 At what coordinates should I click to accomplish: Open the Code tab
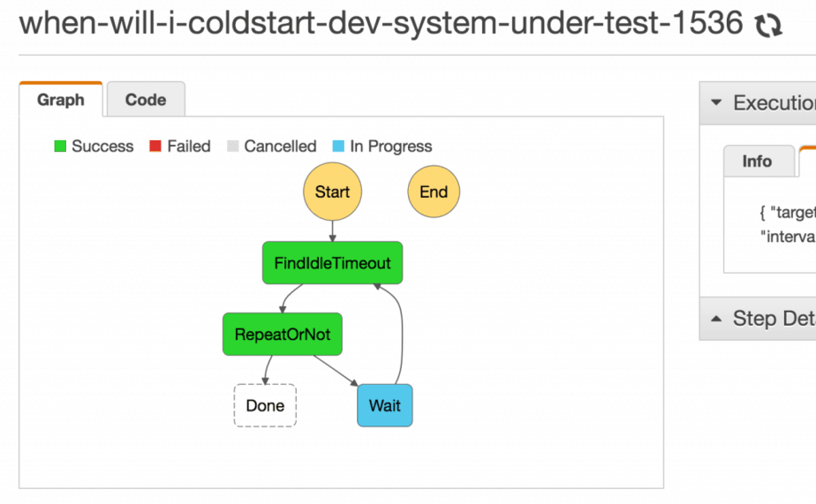146,100
